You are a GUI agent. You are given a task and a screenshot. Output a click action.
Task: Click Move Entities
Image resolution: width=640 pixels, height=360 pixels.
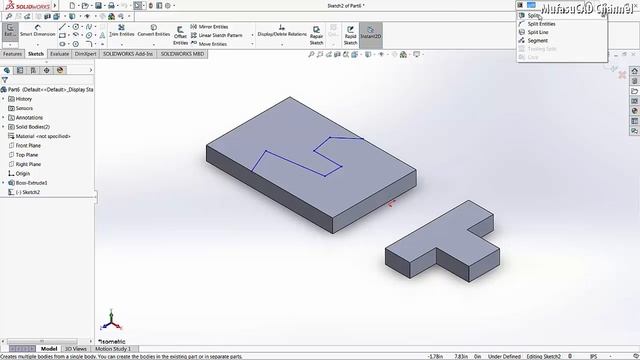click(x=209, y=44)
